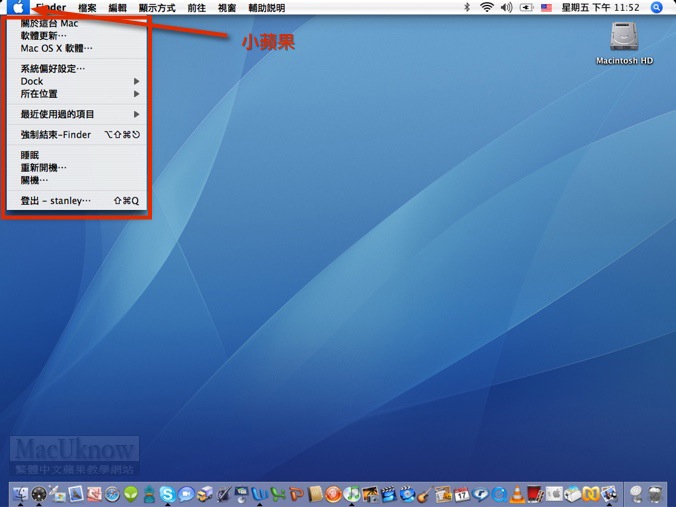Open the 輔助說明 menu
The height and width of the screenshot is (507, 676).
(x=266, y=8)
